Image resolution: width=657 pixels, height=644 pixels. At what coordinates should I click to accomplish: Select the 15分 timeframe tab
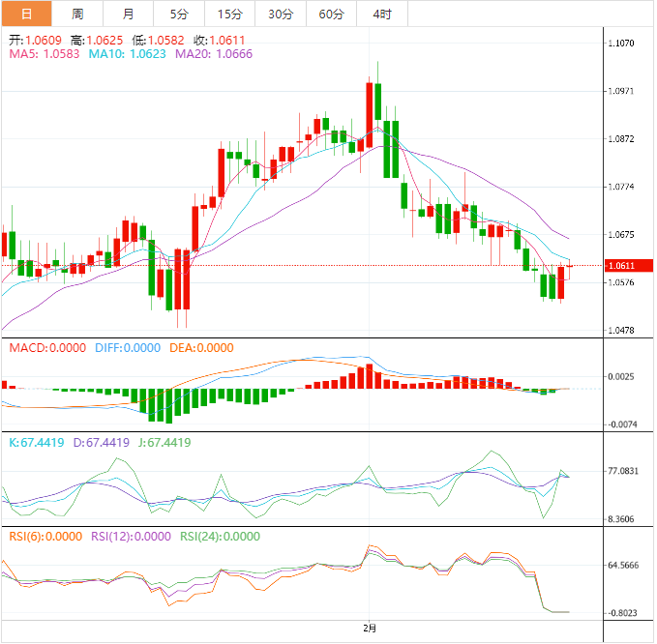pos(230,14)
